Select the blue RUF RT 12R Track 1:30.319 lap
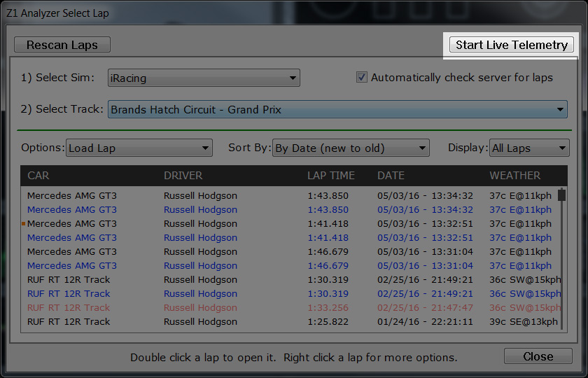This screenshot has height=378, width=588. tap(291, 293)
